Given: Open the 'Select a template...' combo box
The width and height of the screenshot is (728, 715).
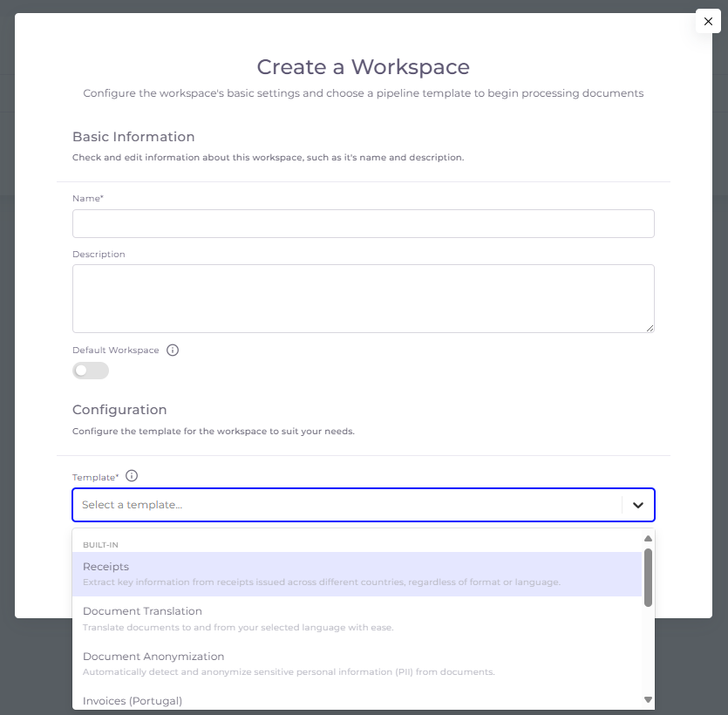Looking at the screenshot, I should [x=349, y=505].
